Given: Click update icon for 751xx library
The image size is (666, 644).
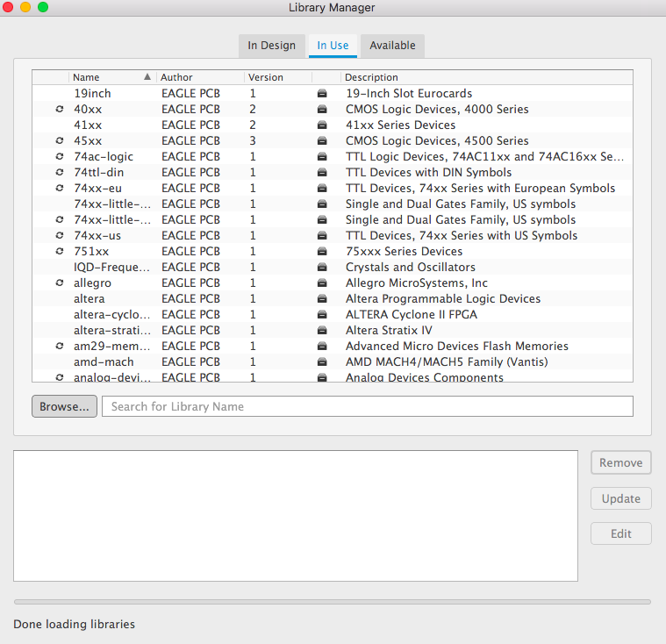Looking at the screenshot, I should coord(60,251).
